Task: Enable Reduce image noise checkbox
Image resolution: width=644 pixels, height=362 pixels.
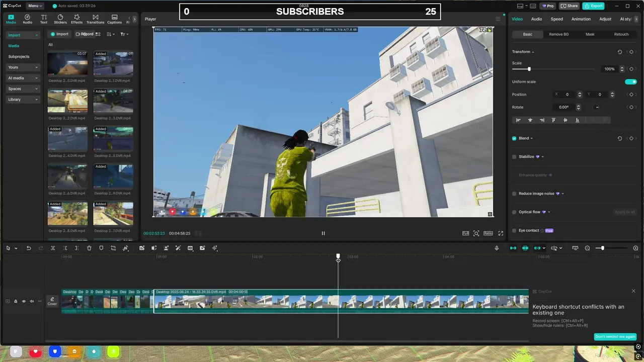Action: 514,194
